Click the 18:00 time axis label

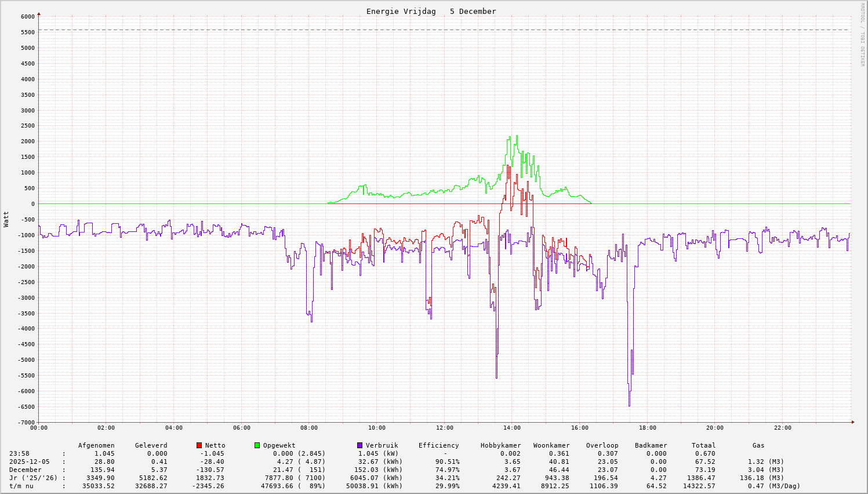647,428
